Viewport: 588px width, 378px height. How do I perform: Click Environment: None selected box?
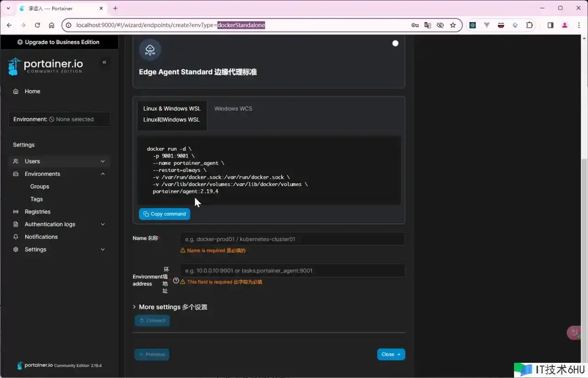(59, 119)
